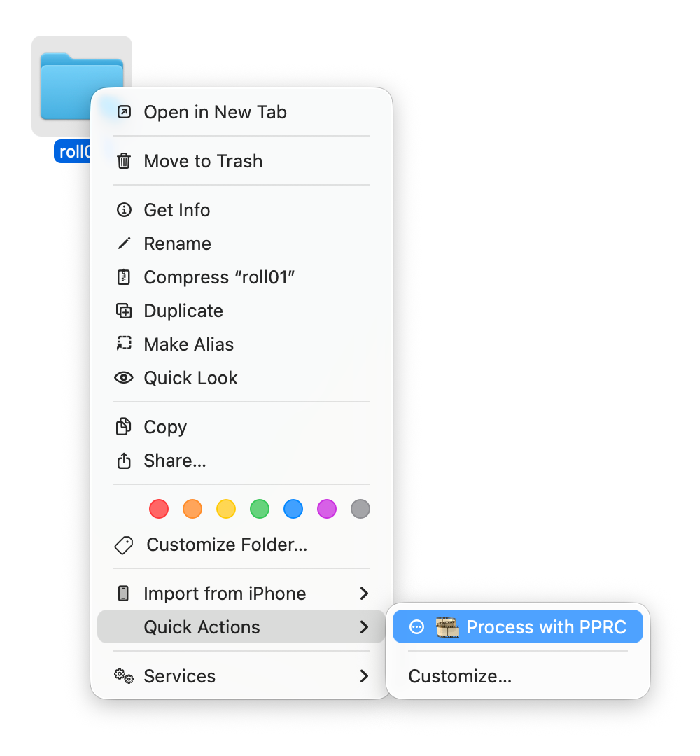Viewport: 700px width, 756px height.
Task: Expand Quick Actions submenu chevron
Action: [x=365, y=626]
